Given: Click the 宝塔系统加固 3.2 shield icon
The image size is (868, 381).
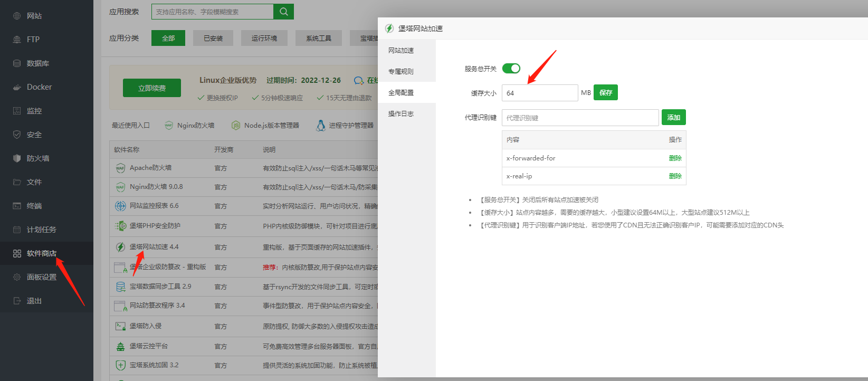Looking at the screenshot, I should coord(120,365).
